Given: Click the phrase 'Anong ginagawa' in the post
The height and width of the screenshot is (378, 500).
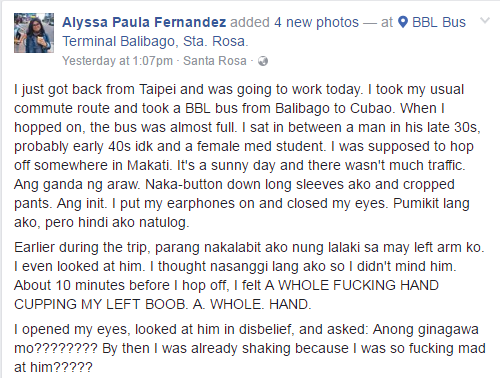Looking at the screenshot, I should (x=426, y=330).
